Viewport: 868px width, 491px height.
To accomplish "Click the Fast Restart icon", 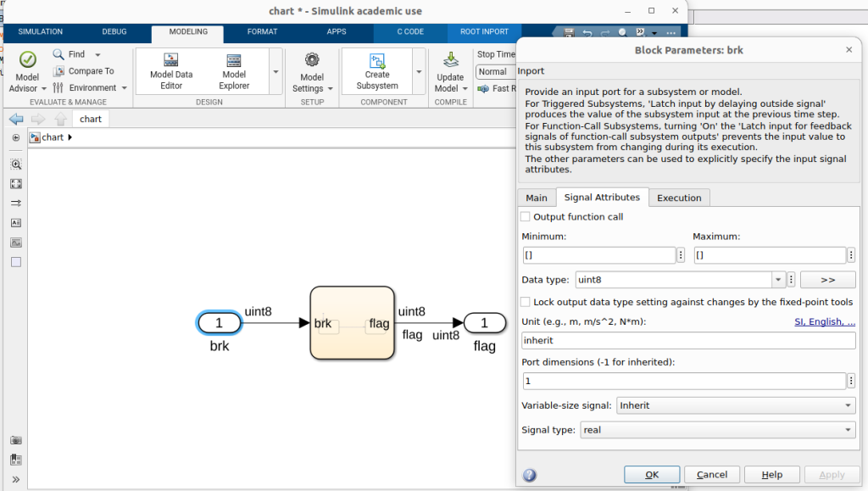I will pos(482,88).
